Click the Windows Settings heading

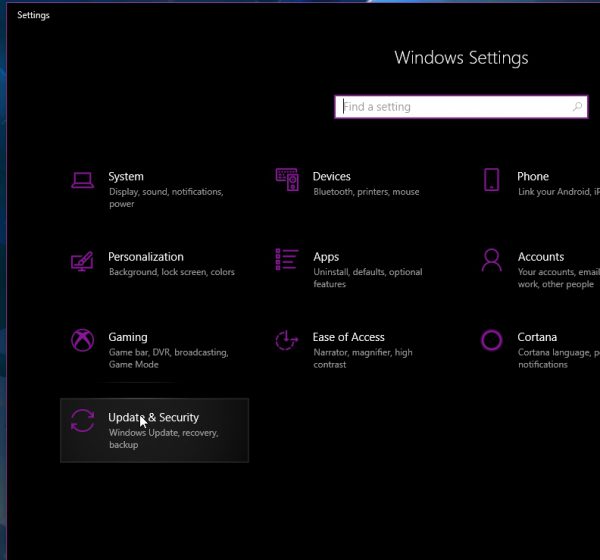point(461,58)
